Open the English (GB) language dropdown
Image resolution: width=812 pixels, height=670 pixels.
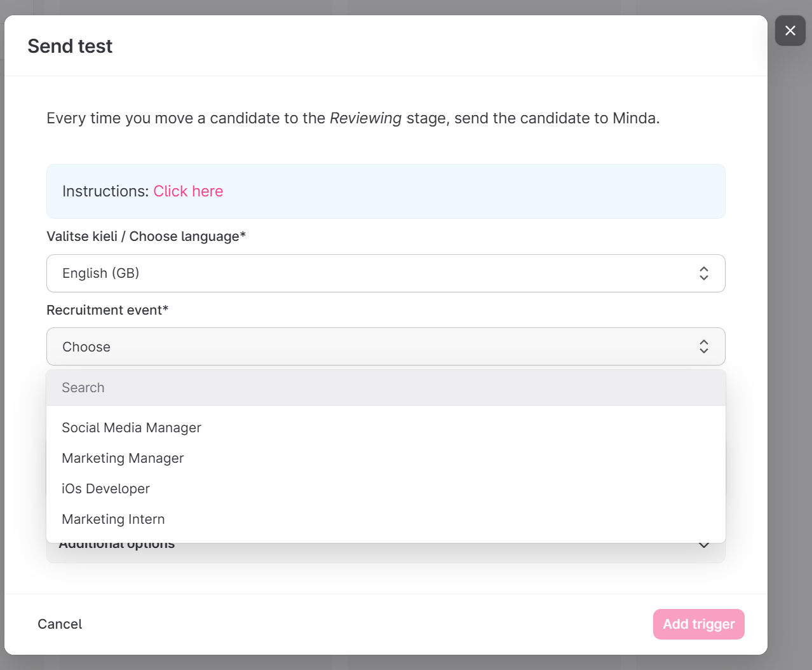point(385,273)
